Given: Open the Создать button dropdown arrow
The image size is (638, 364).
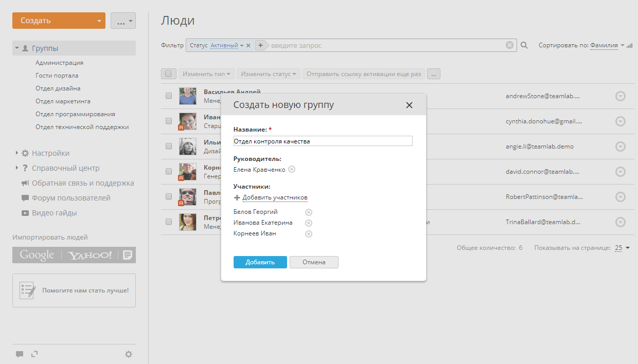Looking at the screenshot, I should coord(99,21).
